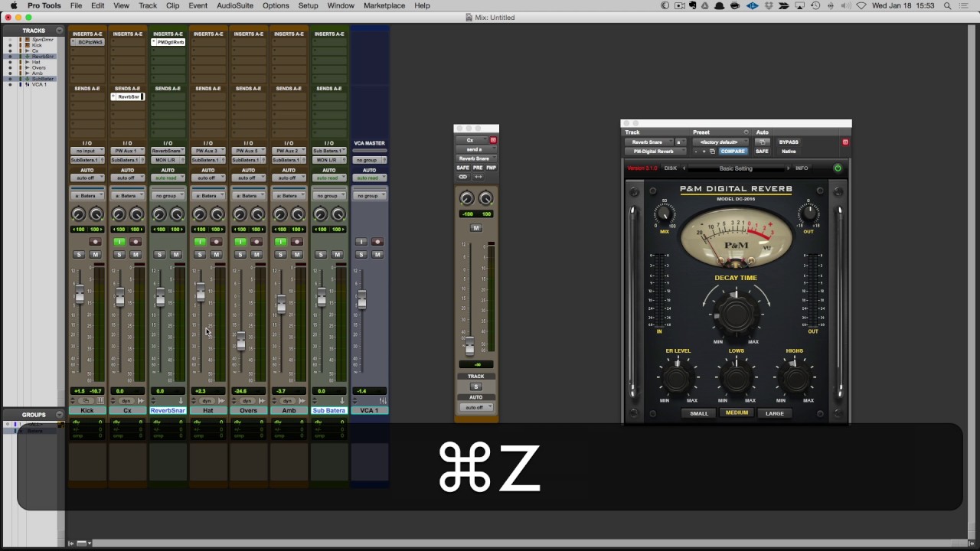Click the RevrbSnr send on Cx

tap(128, 97)
